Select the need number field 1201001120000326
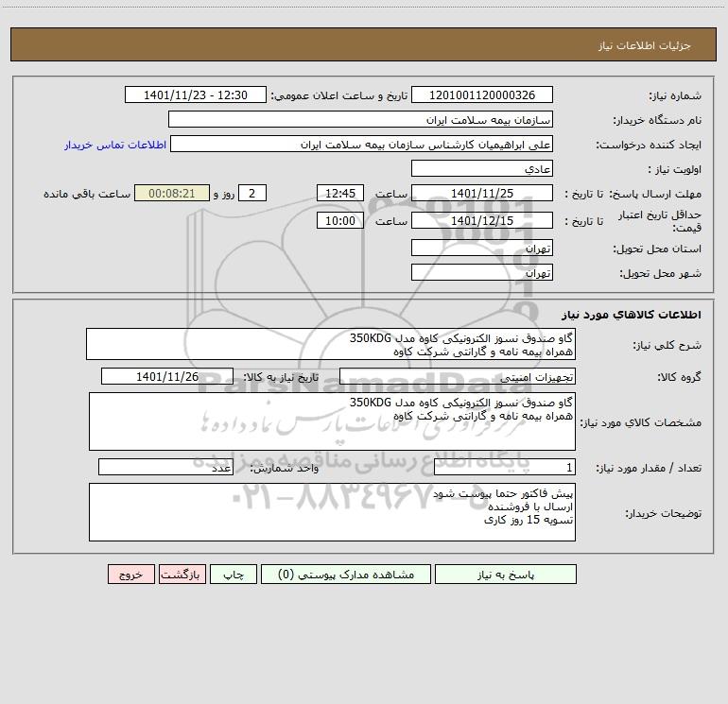Image resolution: width=728 pixels, height=704 pixels. (482, 94)
